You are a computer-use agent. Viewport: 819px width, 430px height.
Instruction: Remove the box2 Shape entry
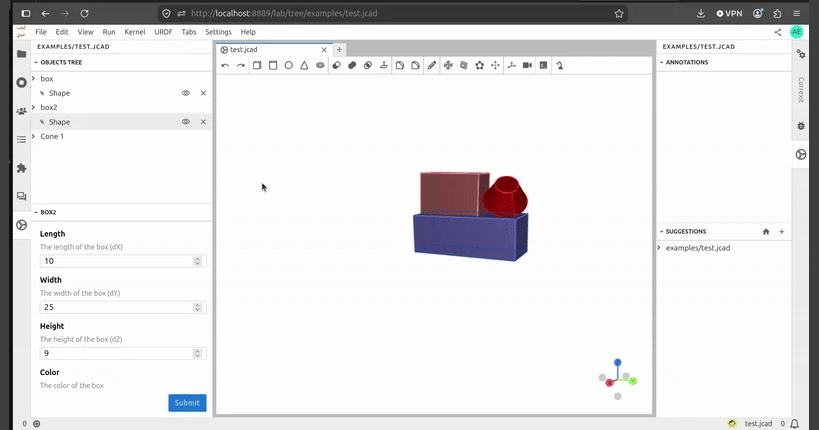point(203,122)
